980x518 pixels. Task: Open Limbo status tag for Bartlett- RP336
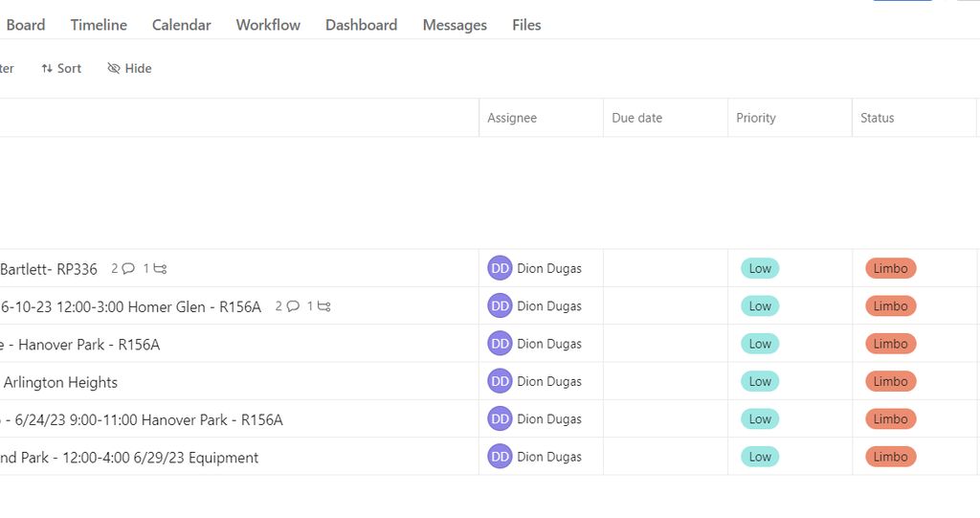pos(891,268)
